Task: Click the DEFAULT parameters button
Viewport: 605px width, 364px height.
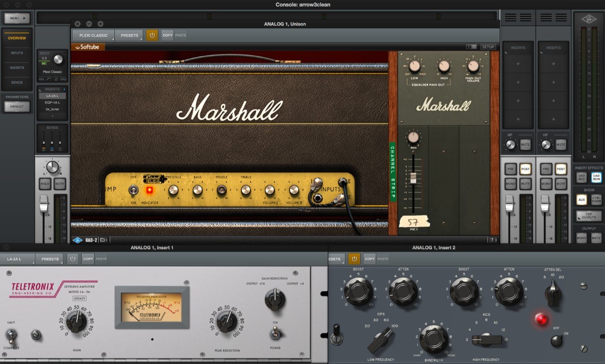Action: (17, 106)
